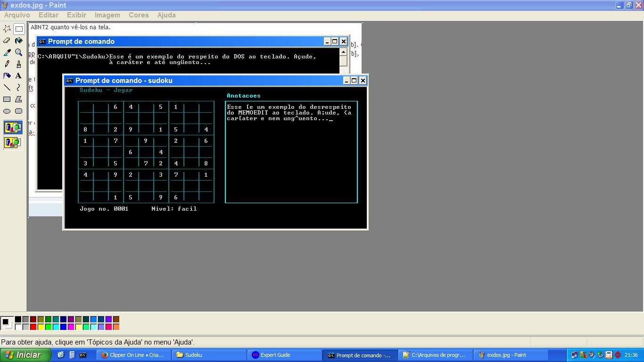Choose the Ellipse tool
This screenshot has height=362, width=644.
pos(7,111)
